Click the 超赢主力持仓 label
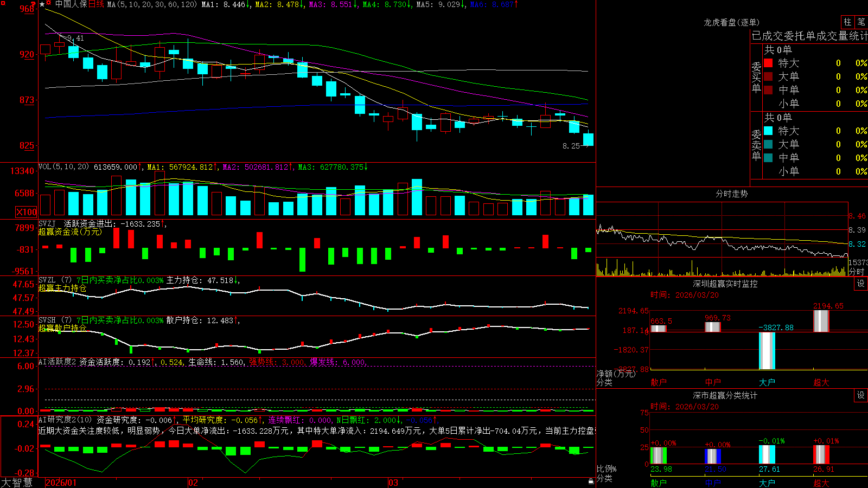The image size is (868, 488). (x=62, y=288)
